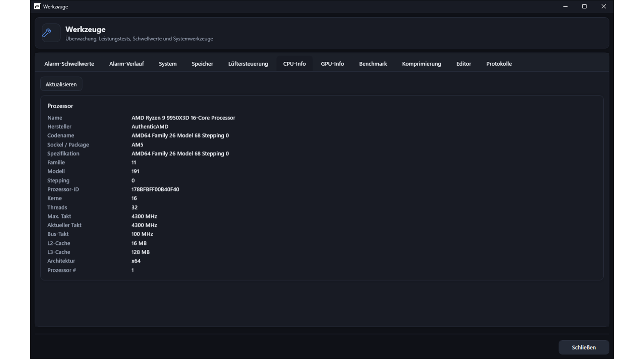Click the Codename value AMD64 Family 26
This screenshot has height=362, width=644.
tap(180, 135)
